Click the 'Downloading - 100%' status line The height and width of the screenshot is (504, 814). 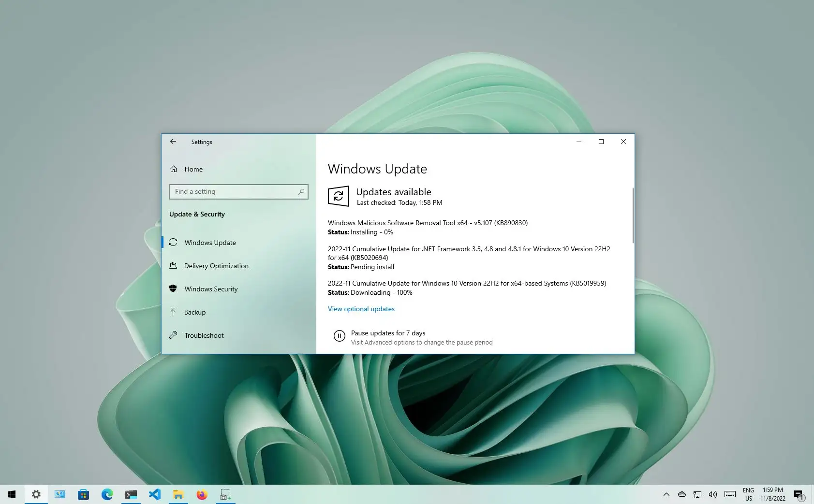pyautogui.click(x=370, y=292)
